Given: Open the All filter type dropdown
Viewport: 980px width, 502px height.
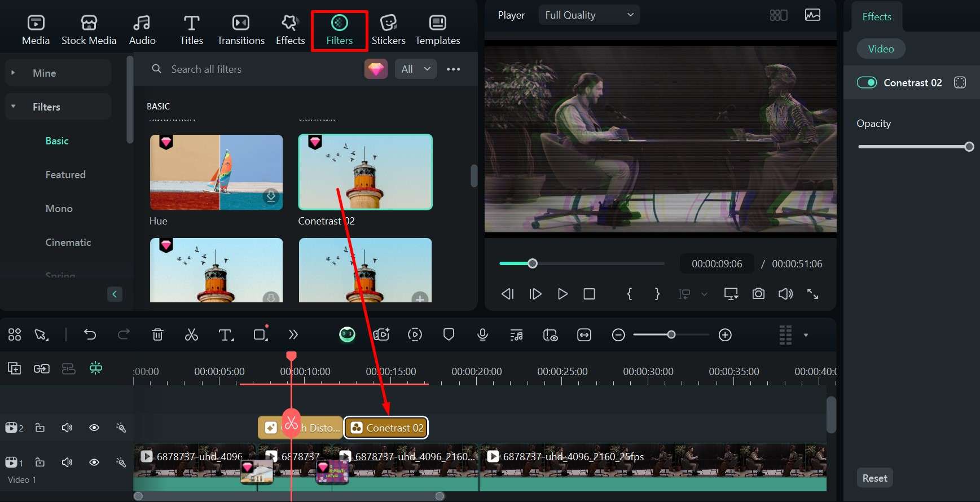Looking at the screenshot, I should [416, 69].
